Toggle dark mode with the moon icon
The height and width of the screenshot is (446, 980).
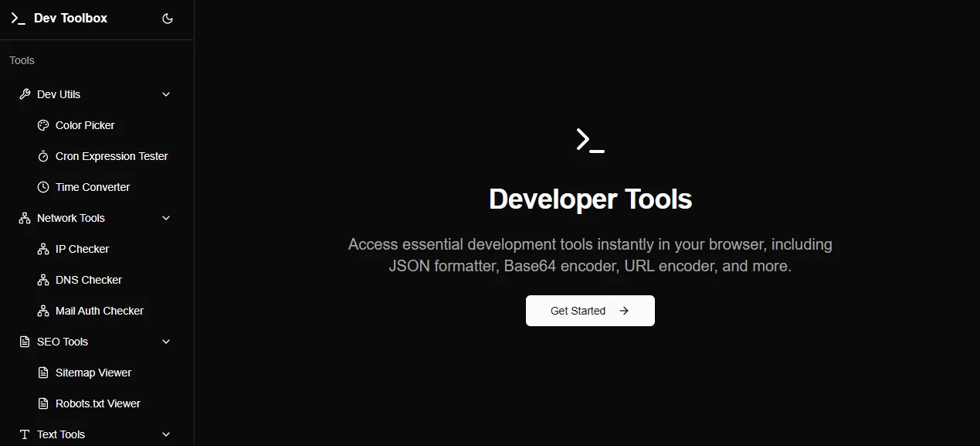tap(168, 18)
